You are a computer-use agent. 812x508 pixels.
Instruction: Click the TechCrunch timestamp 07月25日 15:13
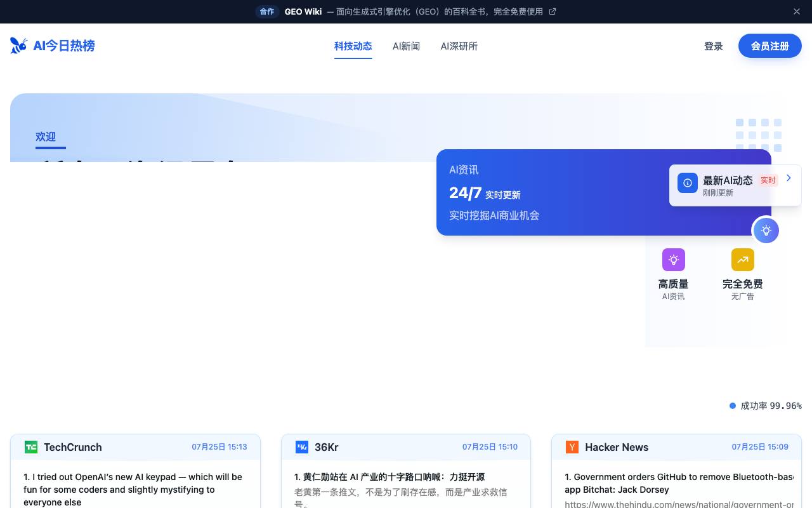tap(219, 447)
